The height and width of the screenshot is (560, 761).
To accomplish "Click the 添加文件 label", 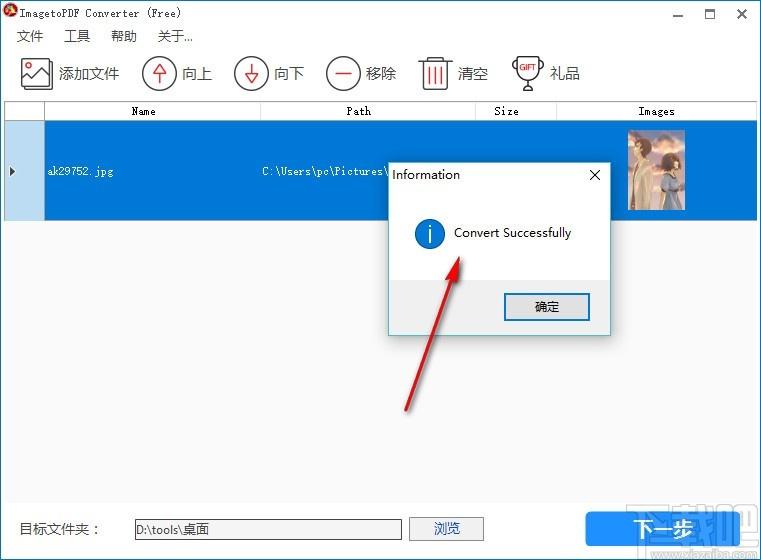I will coord(89,74).
